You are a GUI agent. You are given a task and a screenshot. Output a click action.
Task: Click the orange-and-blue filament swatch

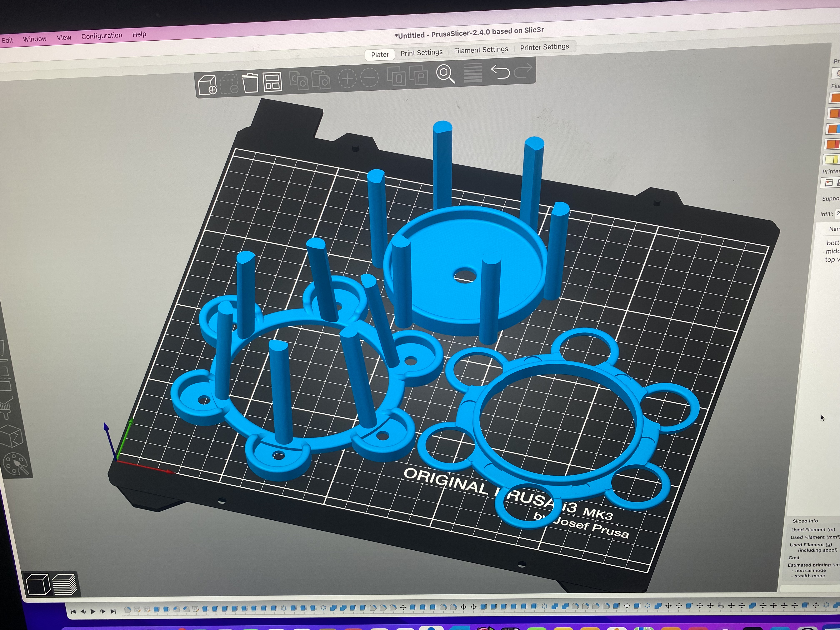tap(834, 129)
